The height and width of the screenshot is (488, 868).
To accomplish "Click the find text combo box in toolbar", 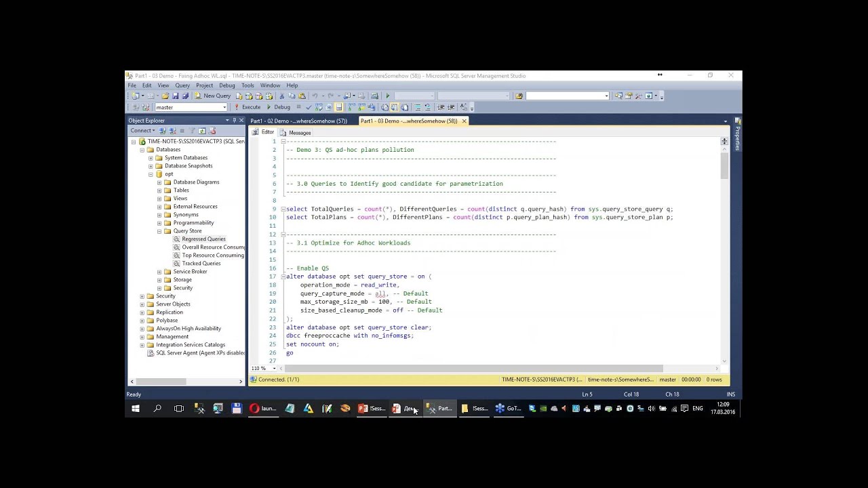I will pyautogui.click(x=568, y=96).
